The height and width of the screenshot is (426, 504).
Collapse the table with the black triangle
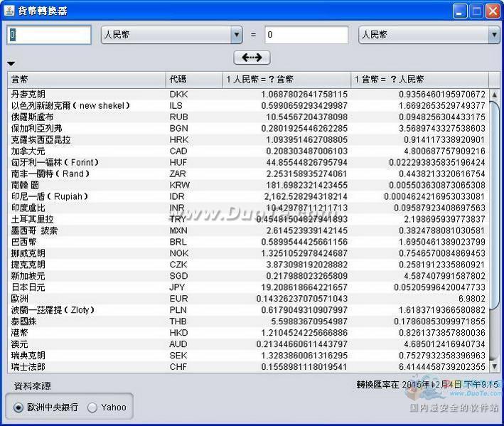(11, 64)
